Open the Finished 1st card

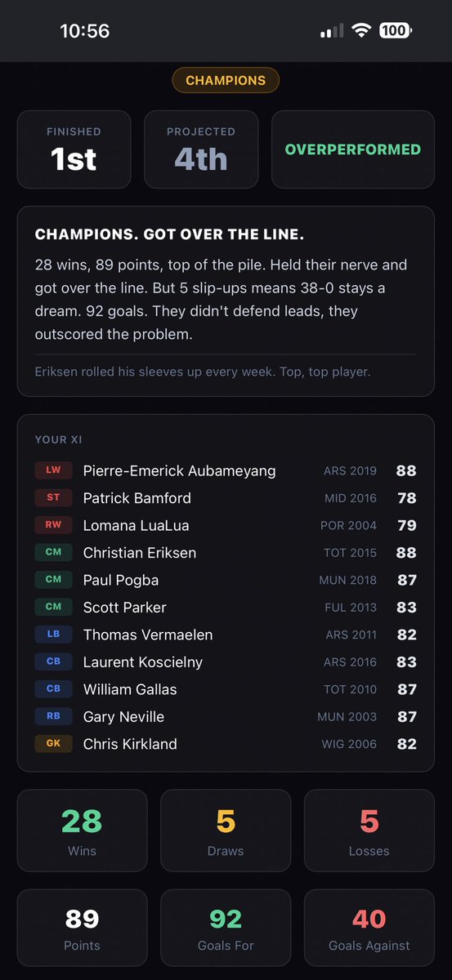pyautogui.click(x=74, y=149)
